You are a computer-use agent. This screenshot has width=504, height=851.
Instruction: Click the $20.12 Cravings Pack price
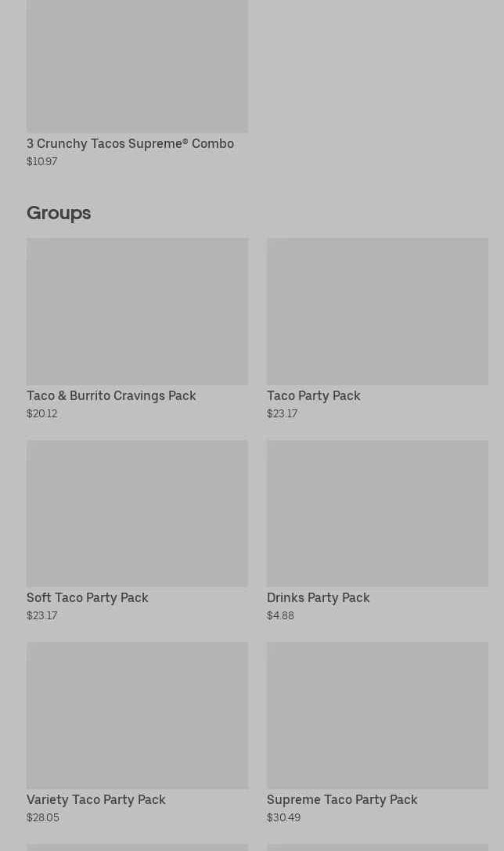[x=41, y=413]
